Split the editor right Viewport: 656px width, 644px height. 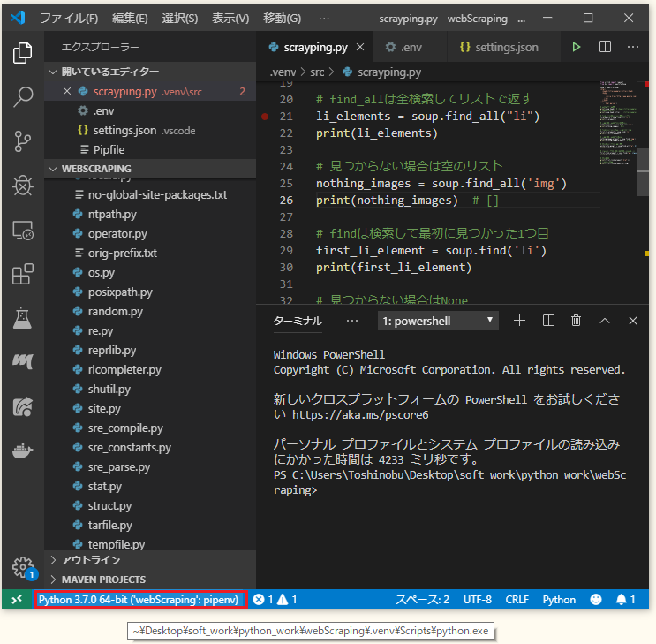tap(605, 47)
